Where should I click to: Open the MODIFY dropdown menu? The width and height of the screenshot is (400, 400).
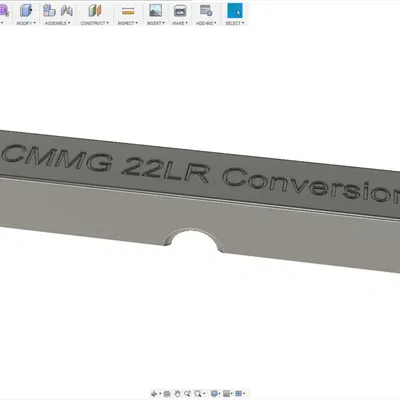[26, 23]
